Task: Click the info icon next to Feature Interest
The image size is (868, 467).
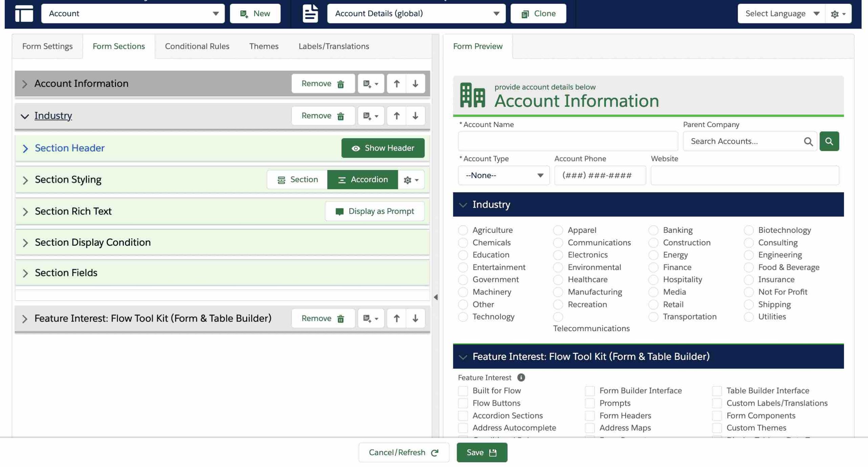Action: click(x=521, y=378)
